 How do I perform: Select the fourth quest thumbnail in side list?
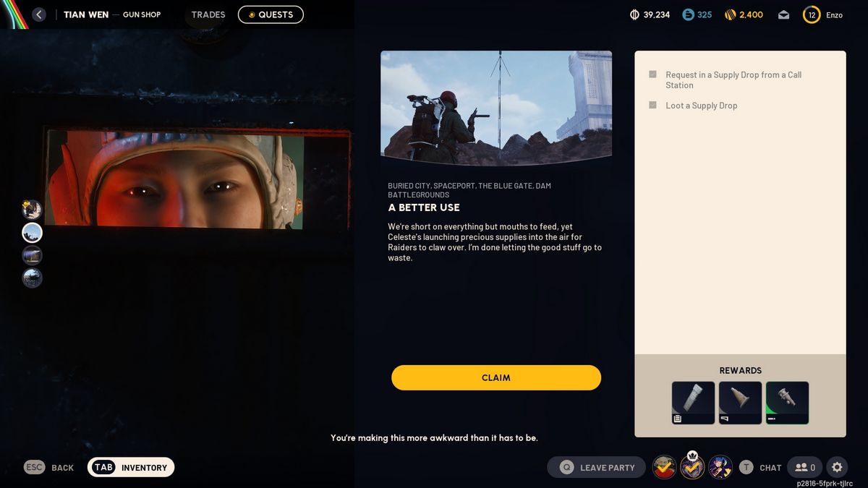coord(33,278)
